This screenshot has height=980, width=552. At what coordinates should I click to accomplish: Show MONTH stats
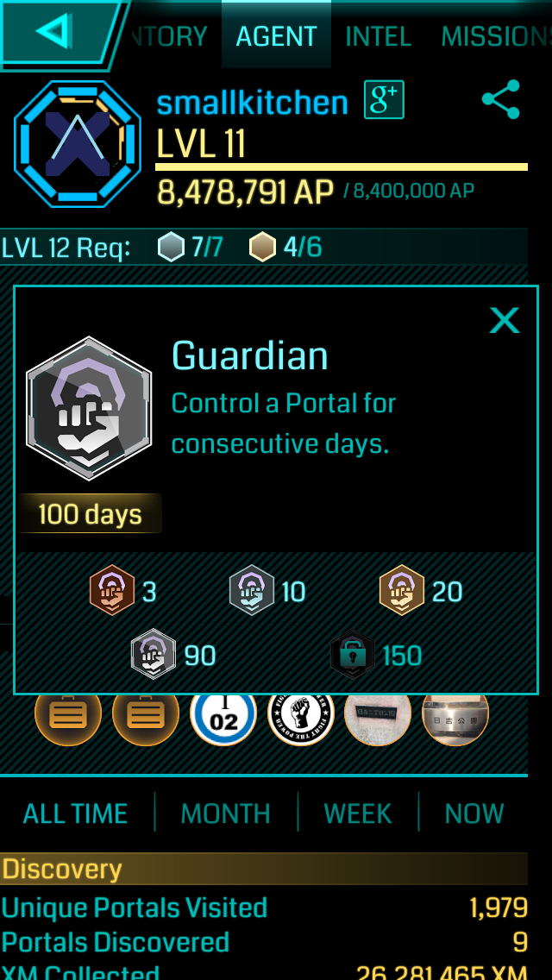coord(226,814)
